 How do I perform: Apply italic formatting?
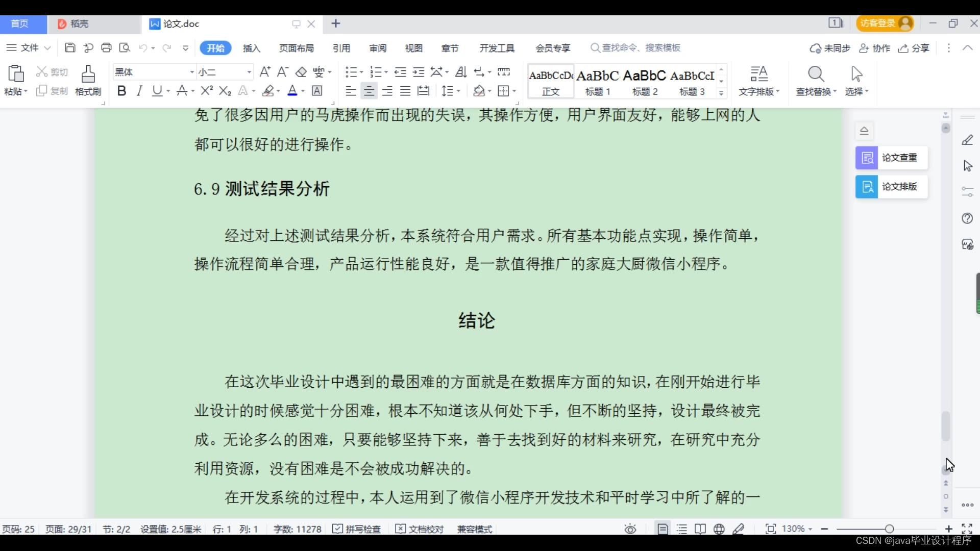[x=139, y=91]
